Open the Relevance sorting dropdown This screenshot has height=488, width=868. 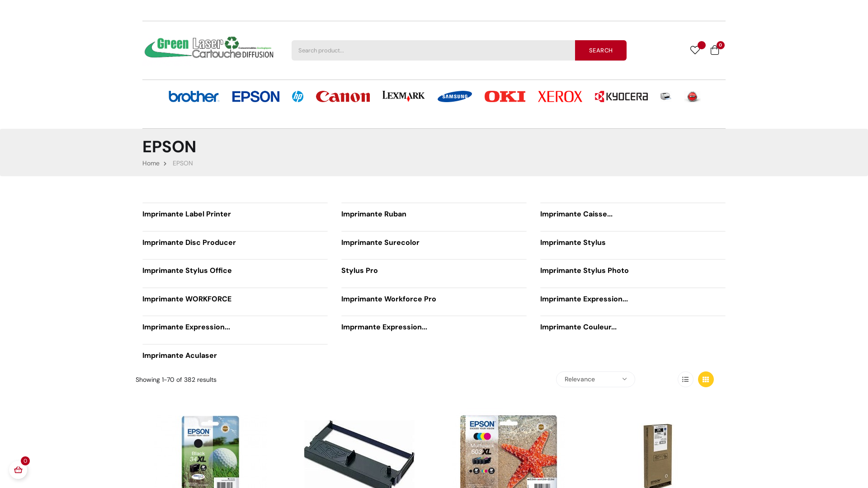coord(595,379)
